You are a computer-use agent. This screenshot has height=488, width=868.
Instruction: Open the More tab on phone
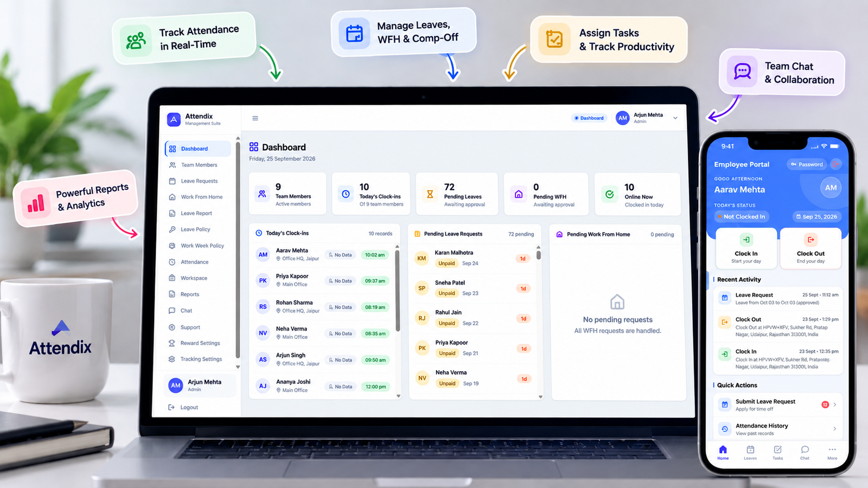(x=832, y=453)
